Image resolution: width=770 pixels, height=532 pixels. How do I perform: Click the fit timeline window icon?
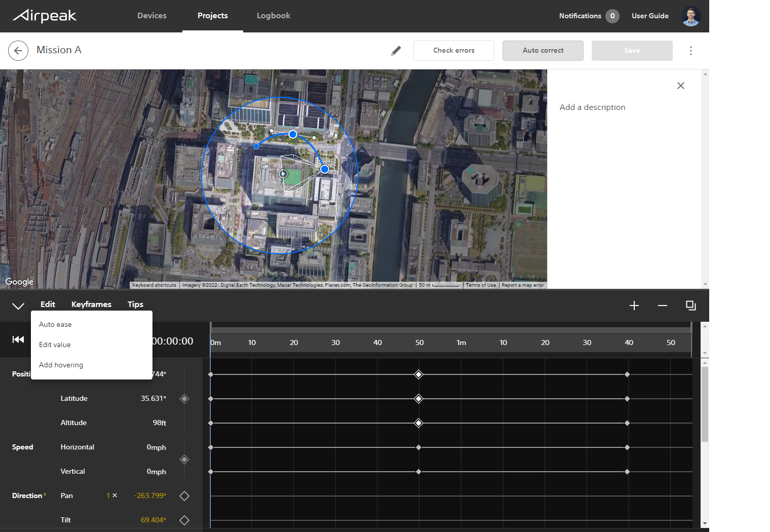pos(691,306)
